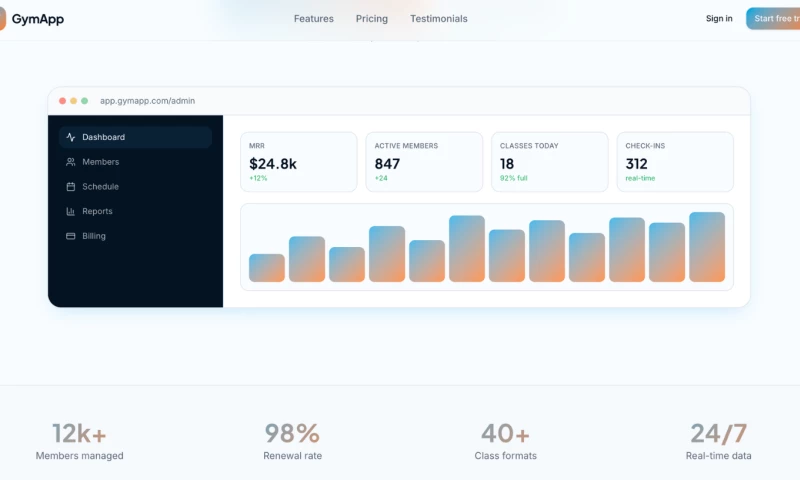Open the Features nav link
The height and width of the screenshot is (480, 800).
click(313, 19)
